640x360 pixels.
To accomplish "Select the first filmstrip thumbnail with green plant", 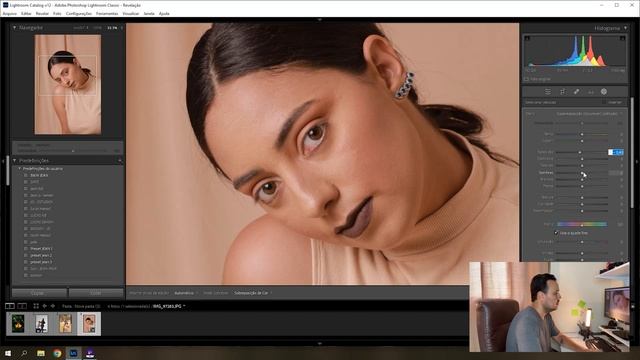I will pyautogui.click(x=18, y=324).
